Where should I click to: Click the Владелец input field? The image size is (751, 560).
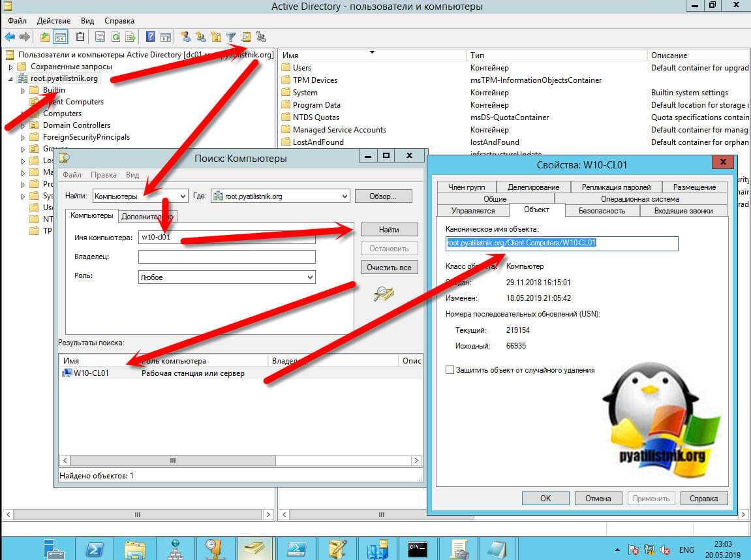coord(226,257)
